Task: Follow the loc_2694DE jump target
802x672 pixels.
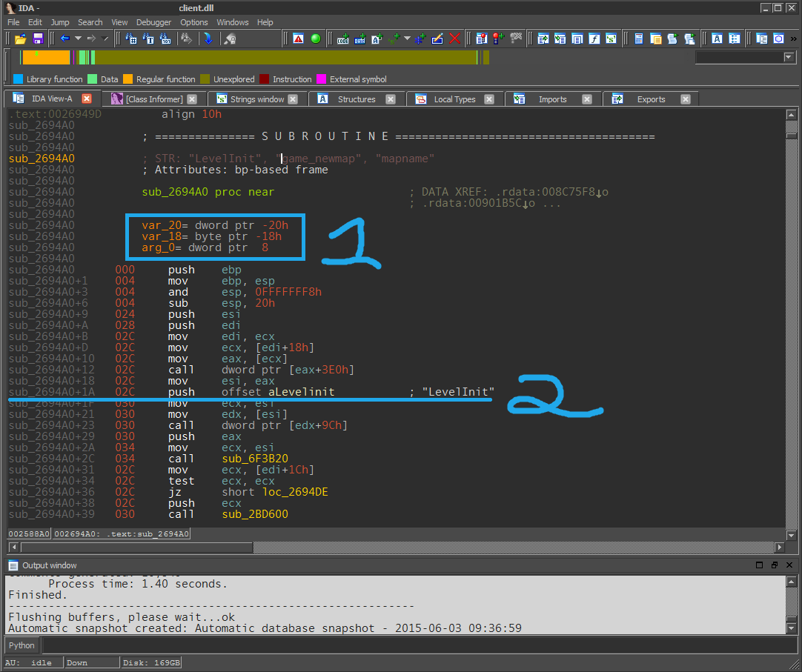Action: (x=295, y=492)
